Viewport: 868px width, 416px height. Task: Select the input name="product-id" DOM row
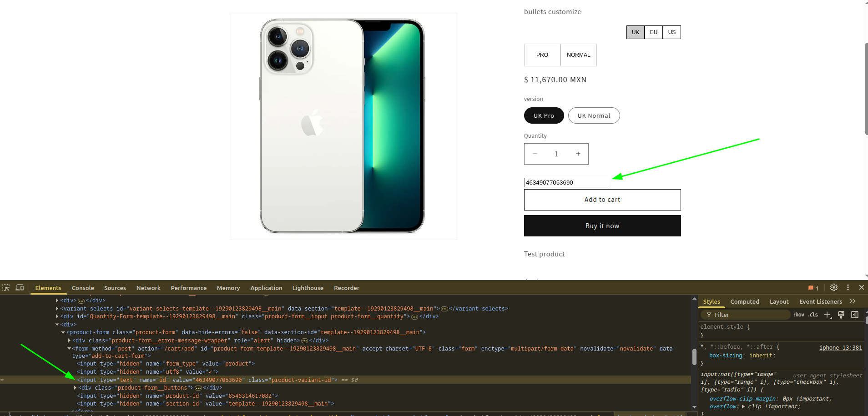click(177, 396)
